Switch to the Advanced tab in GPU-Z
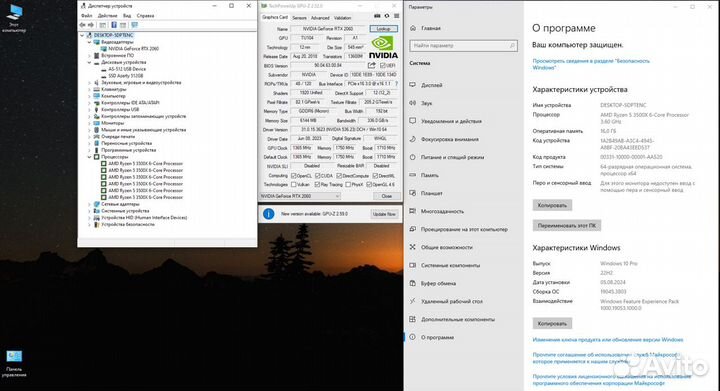 click(x=320, y=18)
